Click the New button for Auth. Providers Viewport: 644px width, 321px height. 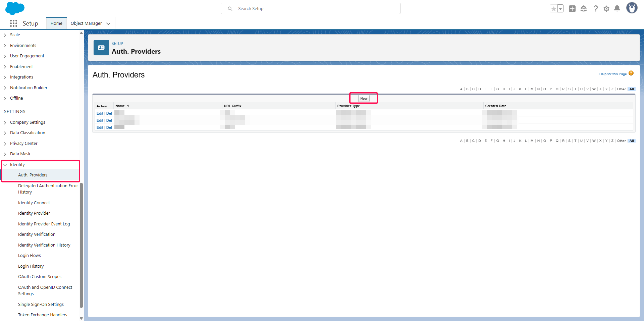[364, 98]
